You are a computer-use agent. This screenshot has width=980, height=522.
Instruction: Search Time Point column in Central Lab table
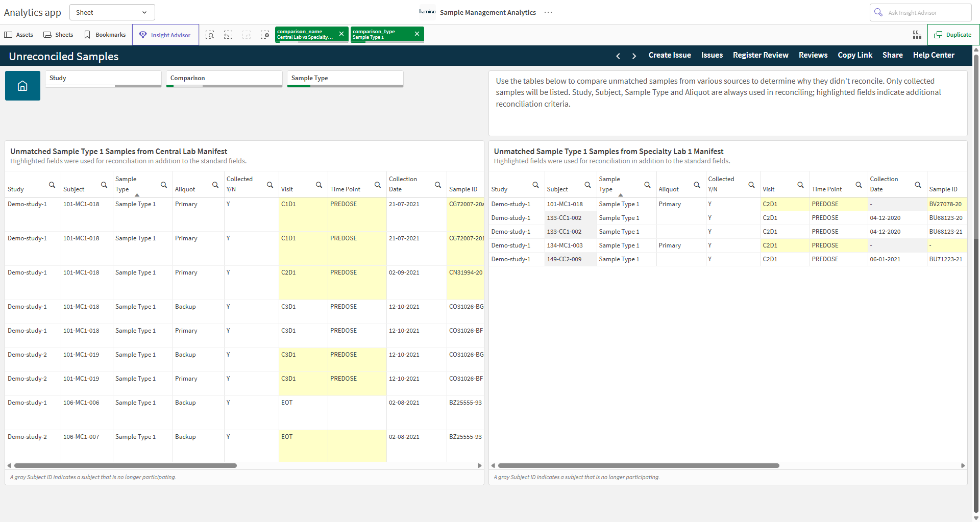pyautogui.click(x=378, y=185)
